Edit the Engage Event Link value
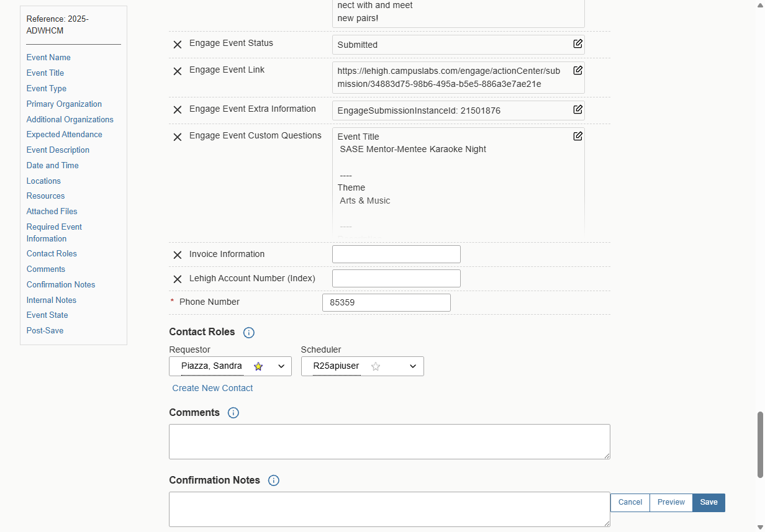 click(577, 70)
